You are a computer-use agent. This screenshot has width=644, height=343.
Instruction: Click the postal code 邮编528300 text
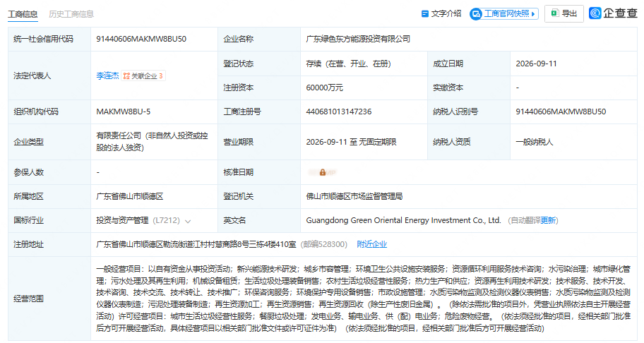click(323, 244)
